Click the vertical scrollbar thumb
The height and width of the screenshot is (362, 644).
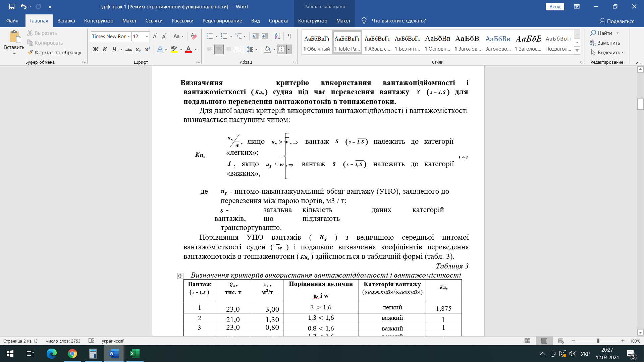point(640,104)
